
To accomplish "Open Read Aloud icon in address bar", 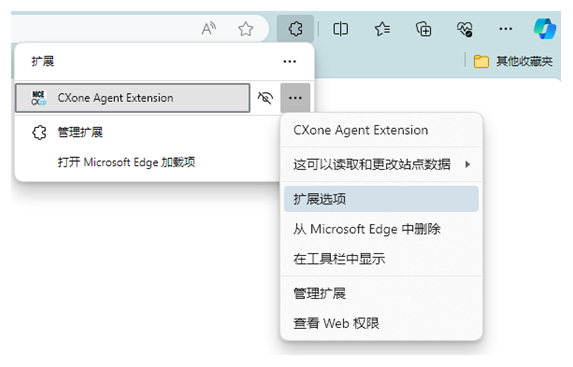I will [209, 29].
